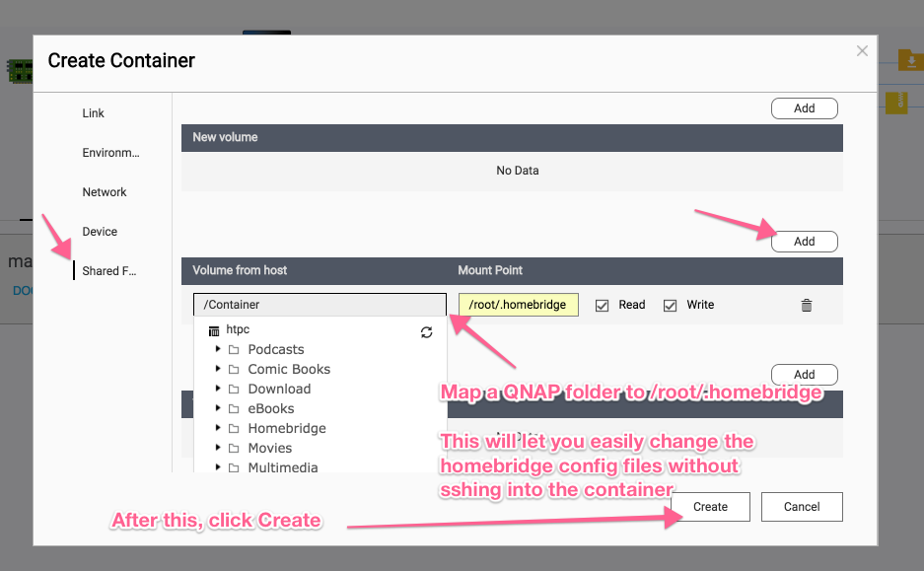This screenshot has height=571, width=924.
Task: Select the Multimedia folder name
Action: [x=283, y=467]
